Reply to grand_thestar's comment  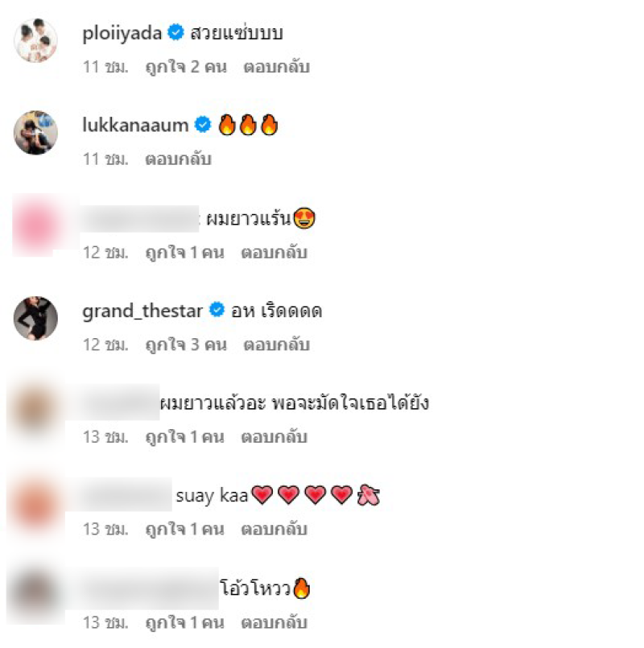tap(277, 345)
